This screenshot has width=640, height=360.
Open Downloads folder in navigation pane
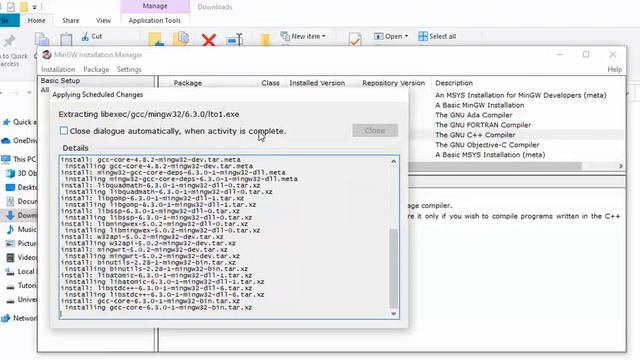pyautogui.click(x=22, y=215)
